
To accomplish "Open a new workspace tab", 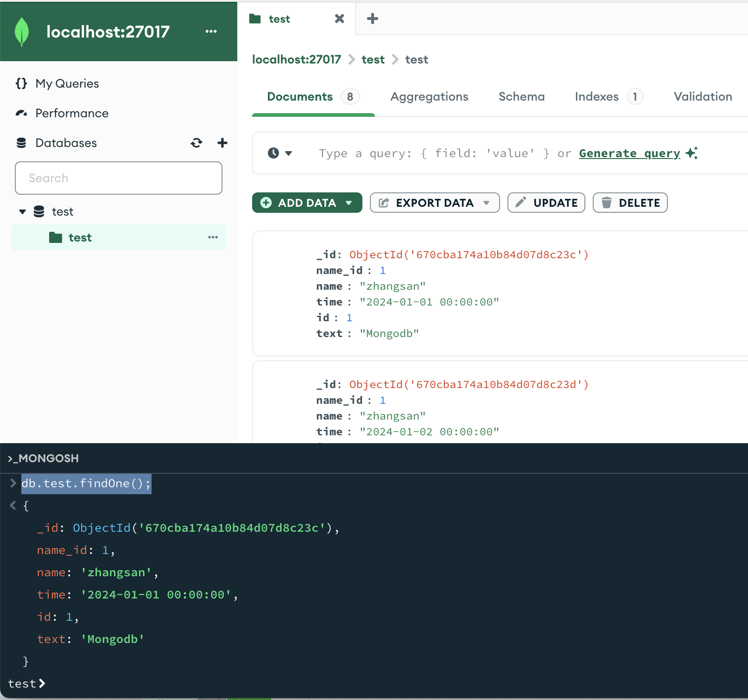I will pos(372,19).
